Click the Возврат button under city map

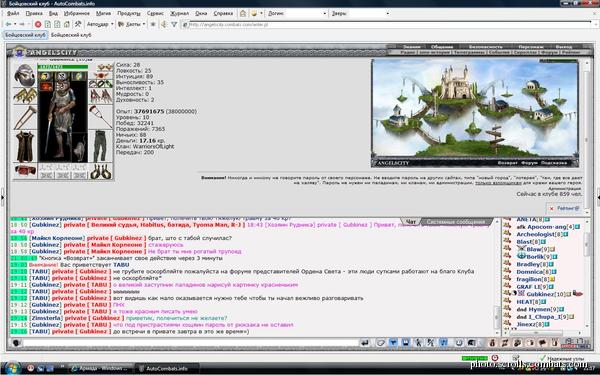pos(507,163)
